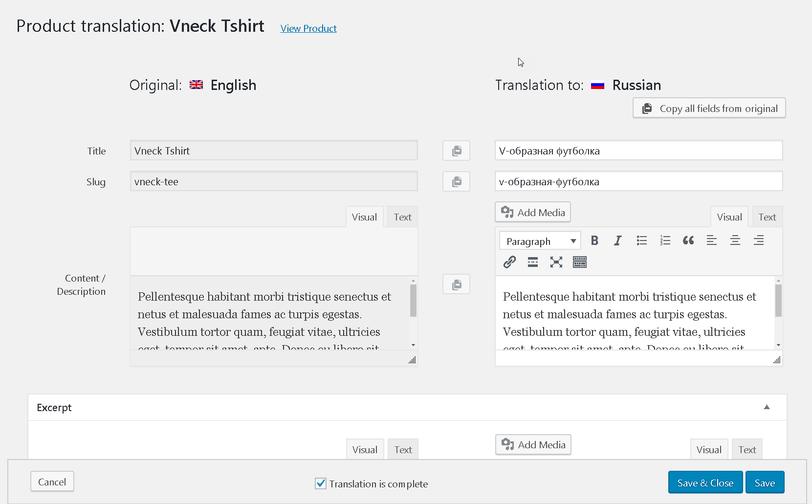Insert Read More tag
Image resolution: width=812 pixels, height=504 pixels.
click(x=533, y=262)
